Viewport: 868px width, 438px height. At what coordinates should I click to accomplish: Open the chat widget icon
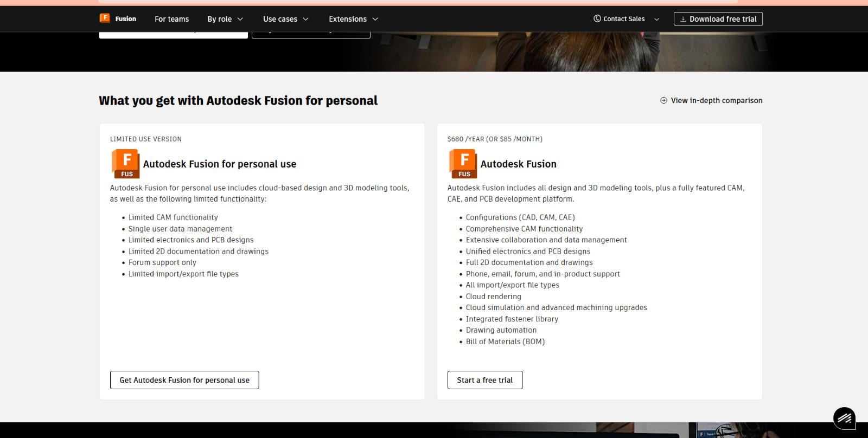pyautogui.click(x=844, y=418)
